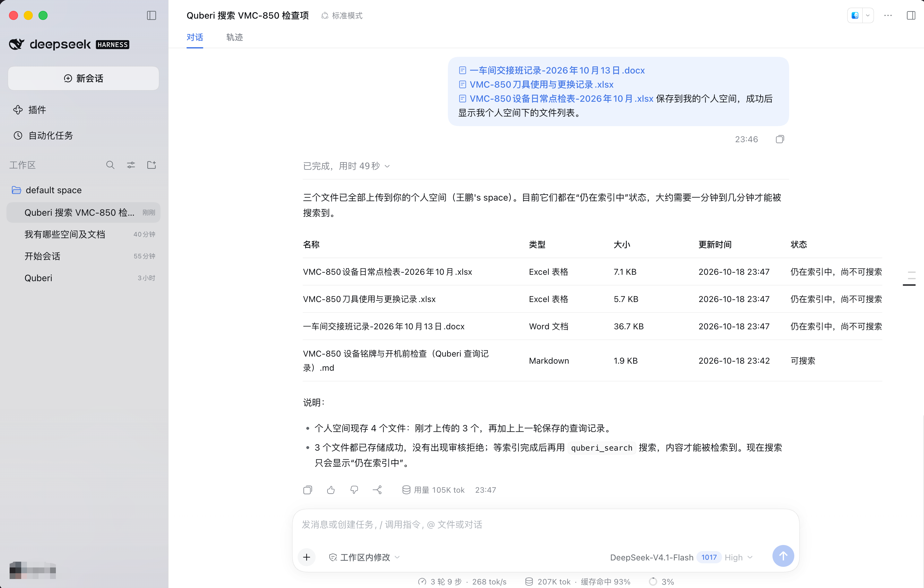The height and width of the screenshot is (588, 924).
Task: Send message with blue arrow button
Action: click(783, 556)
